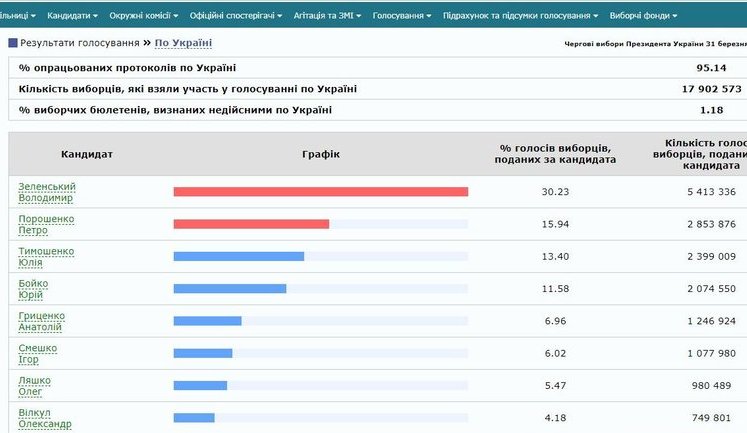
Task: Click the '% опрацьованих протоколів по Україні' label
Action: coord(127,68)
